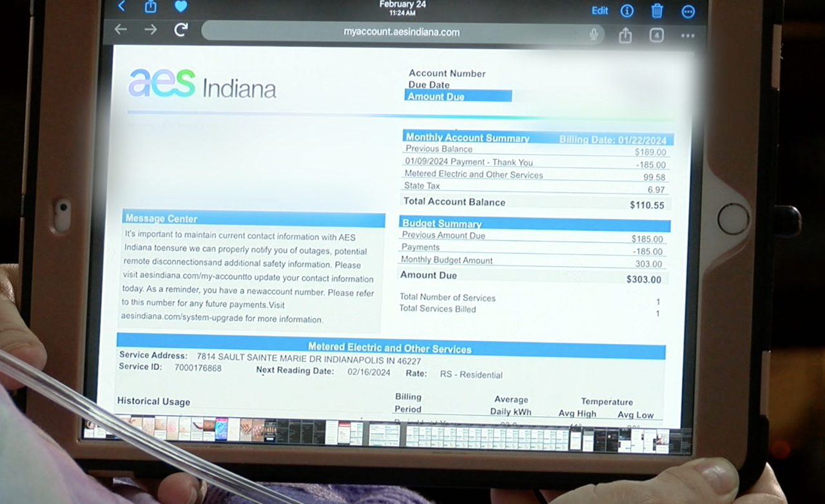
Task: Open the More menu via the top-right ellipsis
Action: [x=688, y=11]
